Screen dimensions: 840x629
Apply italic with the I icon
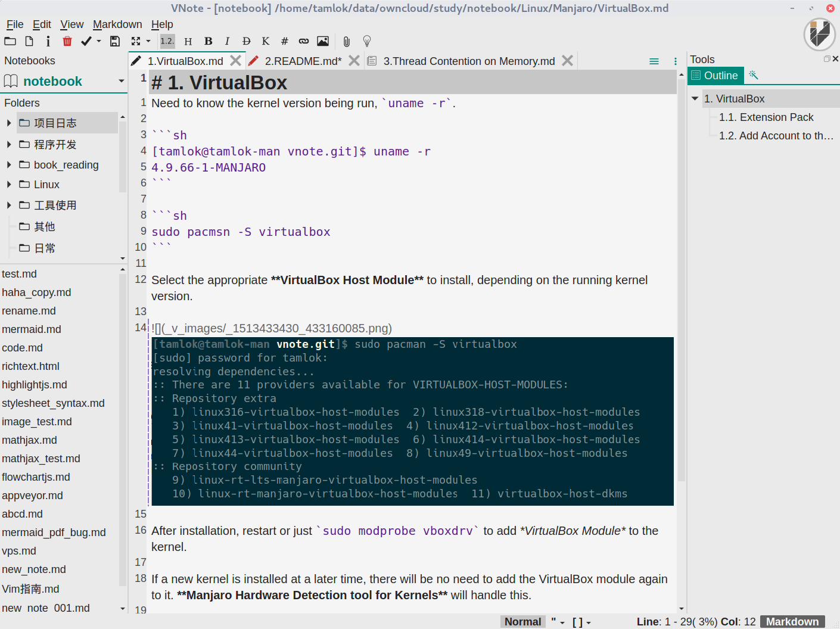click(x=227, y=41)
